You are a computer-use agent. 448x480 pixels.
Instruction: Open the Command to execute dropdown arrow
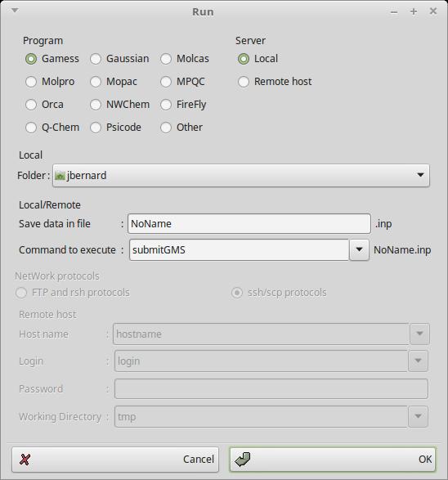click(x=359, y=249)
